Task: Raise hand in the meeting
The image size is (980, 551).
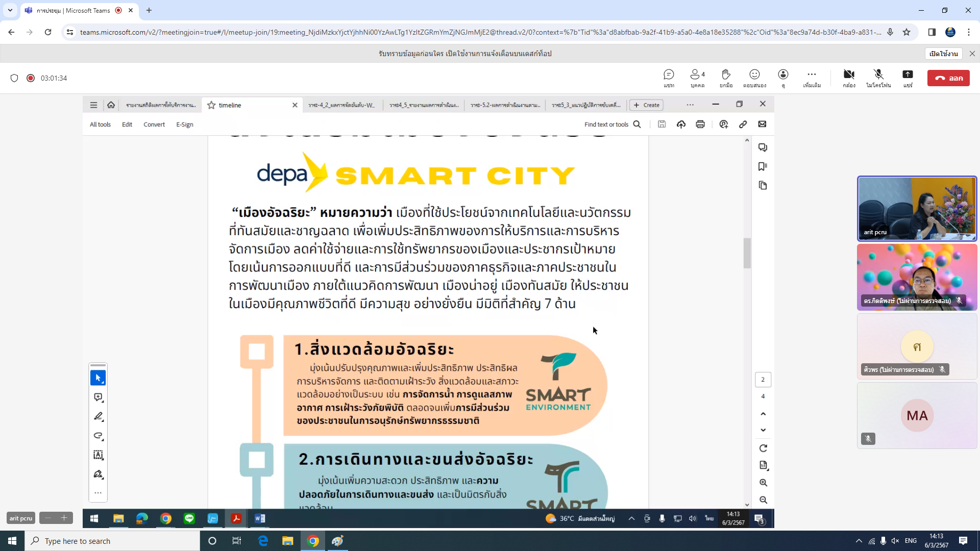Action: click(726, 78)
